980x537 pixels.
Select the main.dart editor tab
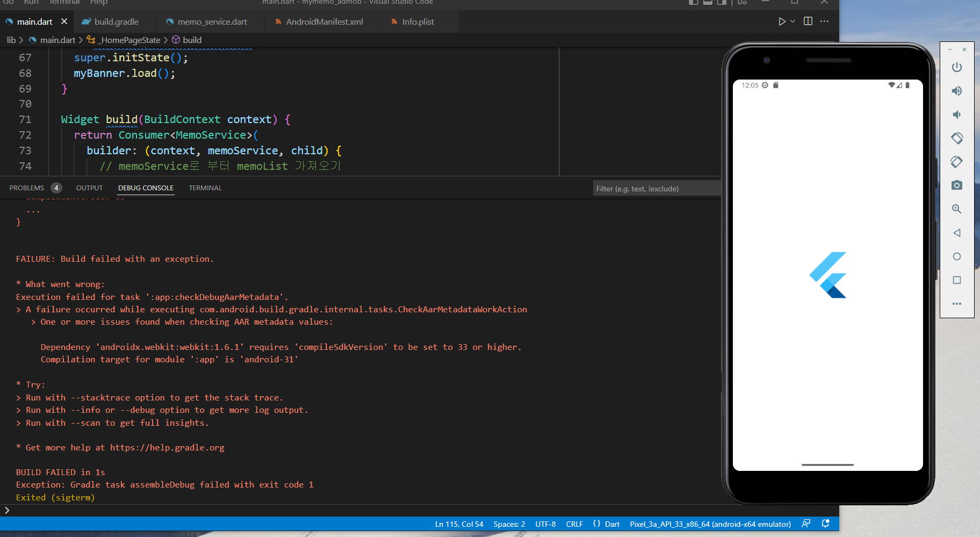[34, 22]
